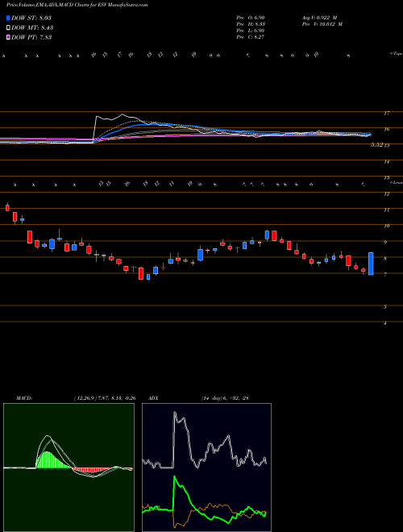Click the blue DOW ST legend swatch
The image size is (403, 532).
point(8,18)
